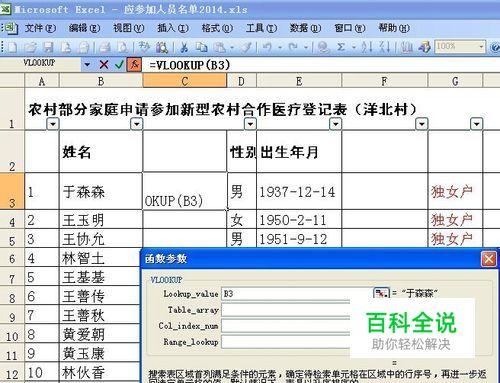Select column E header

tap(299, 81)
